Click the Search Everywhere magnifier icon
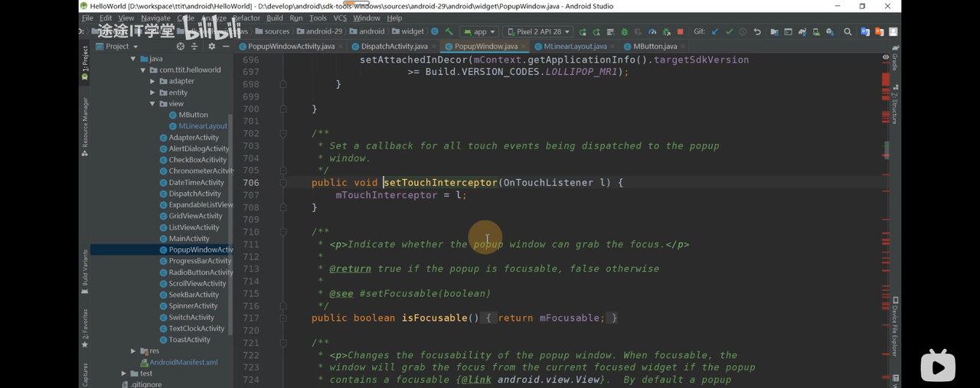This screenshot has height=388, width=980. pos(848,32)
